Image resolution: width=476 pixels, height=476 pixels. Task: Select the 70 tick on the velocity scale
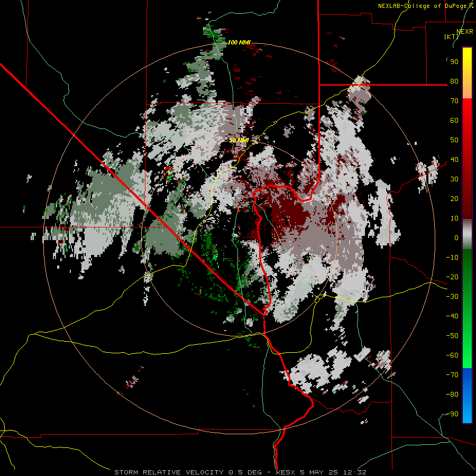click(454, 101)
